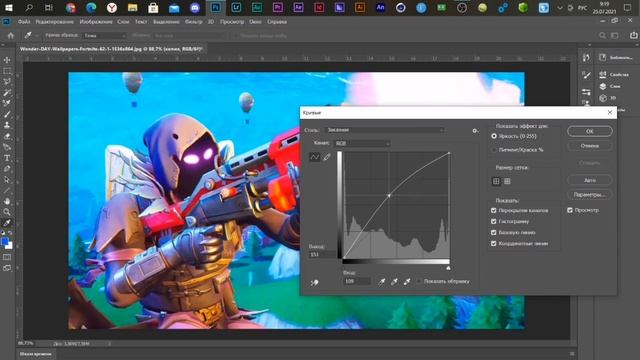The width and height of the screenshot is (640, 360).
Task: Open the 3D panel icon
Action: coord(603,98)
